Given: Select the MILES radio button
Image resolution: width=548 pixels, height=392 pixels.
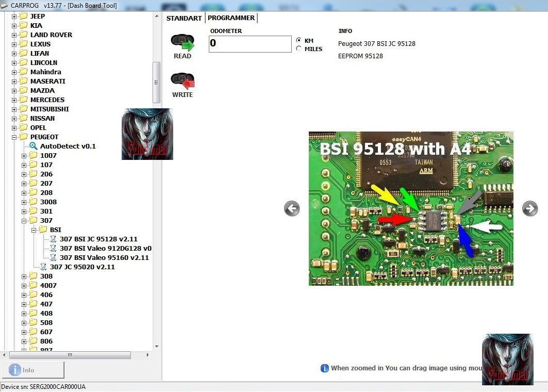Looking at the screenshot, I should click(299, 49).
